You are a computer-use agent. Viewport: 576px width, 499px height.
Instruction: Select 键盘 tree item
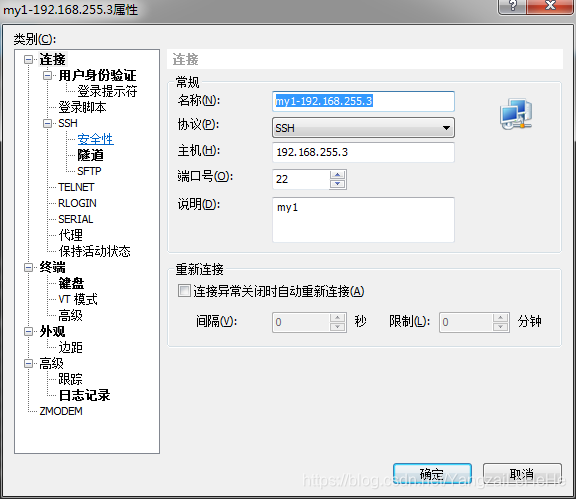click(x=71, y=283)
